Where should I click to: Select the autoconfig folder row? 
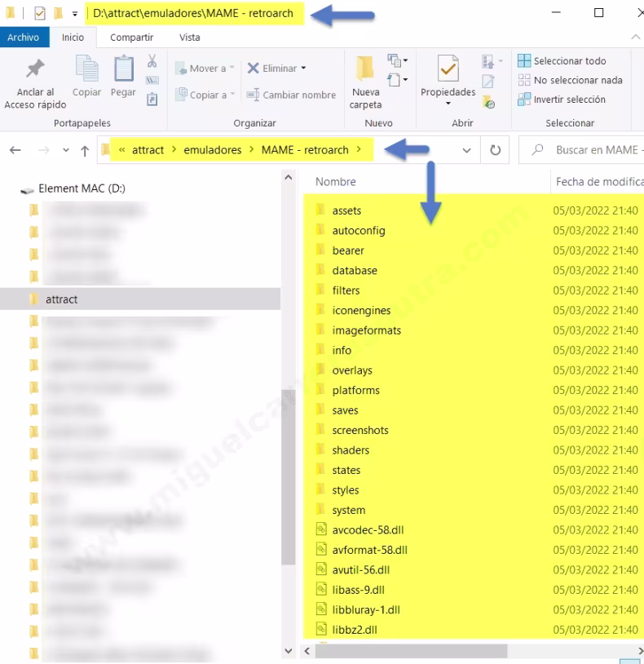pos(474,230)
